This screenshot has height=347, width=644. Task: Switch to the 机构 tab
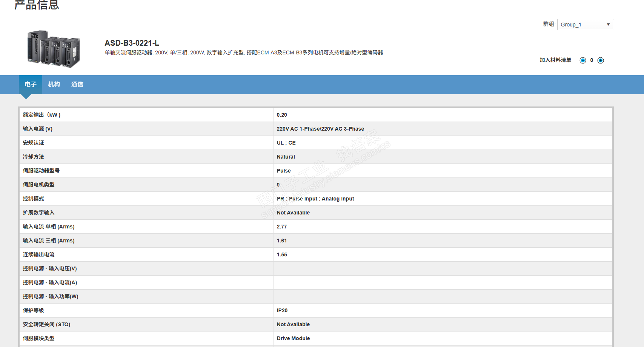click(54, 84)
